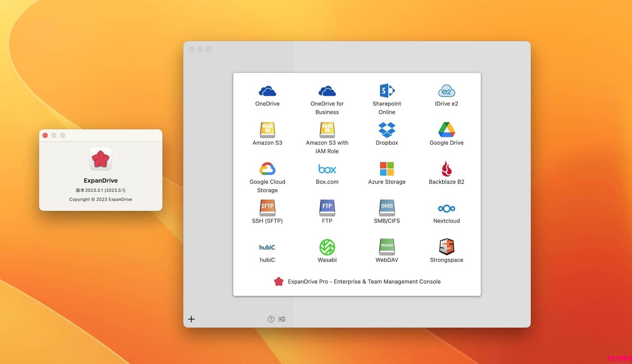Viewport: 632px width, 364px height.
Task: Select Nextcloud storage connection
Action: [446, 212]
